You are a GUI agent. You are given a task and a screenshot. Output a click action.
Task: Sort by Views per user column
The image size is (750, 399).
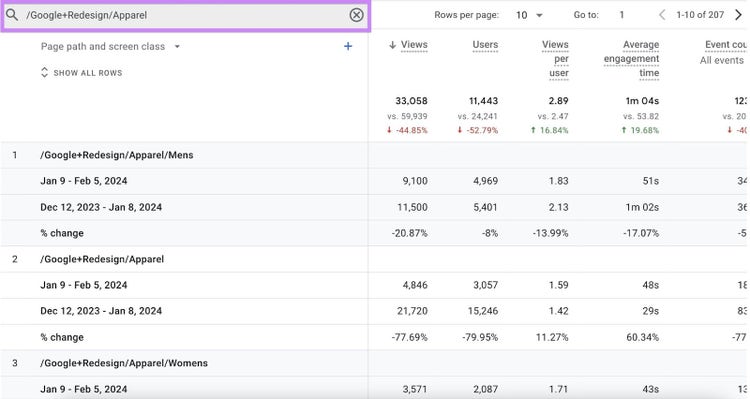point(555,59)
